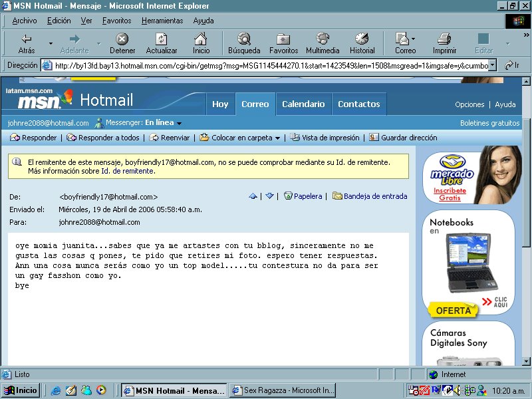Open the Multimedia toolbar button

323,44
